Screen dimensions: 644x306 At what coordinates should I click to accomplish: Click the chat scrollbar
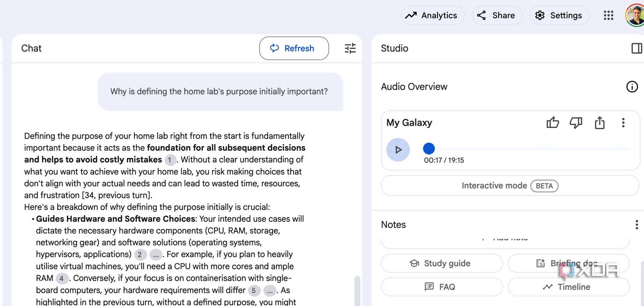[356, 291]
